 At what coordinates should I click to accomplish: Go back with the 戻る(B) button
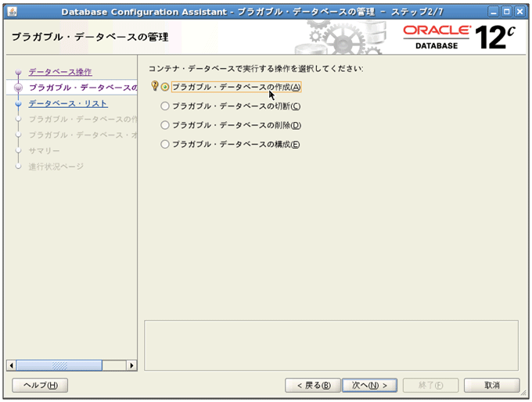click(x=313, y=385)
